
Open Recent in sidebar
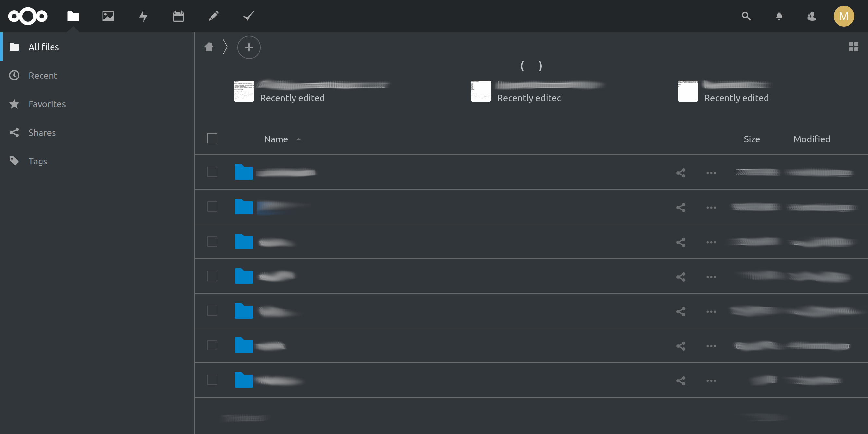click(97, 76)
